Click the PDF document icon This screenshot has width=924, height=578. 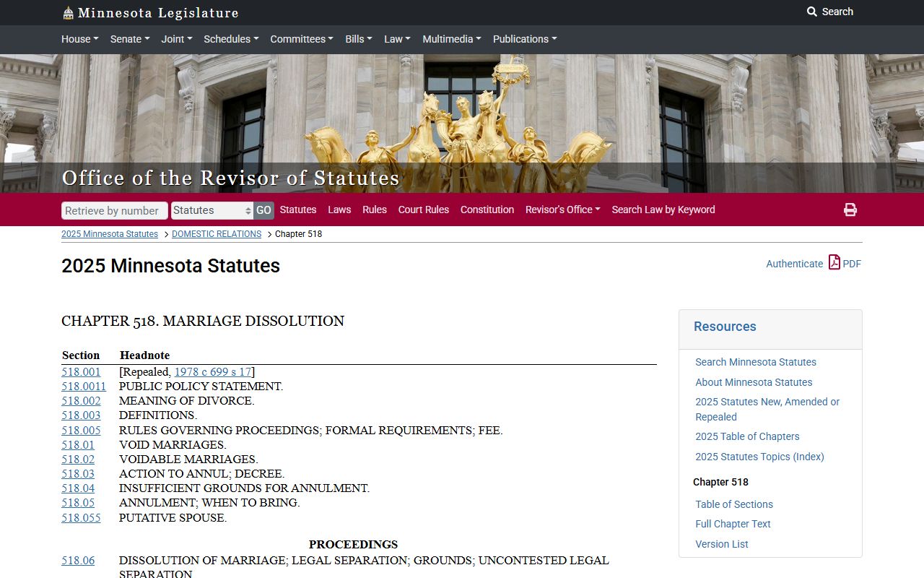834,262
